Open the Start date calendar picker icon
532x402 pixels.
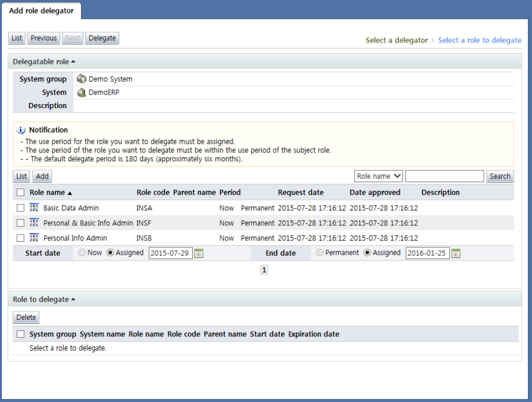tap(199, 254)
